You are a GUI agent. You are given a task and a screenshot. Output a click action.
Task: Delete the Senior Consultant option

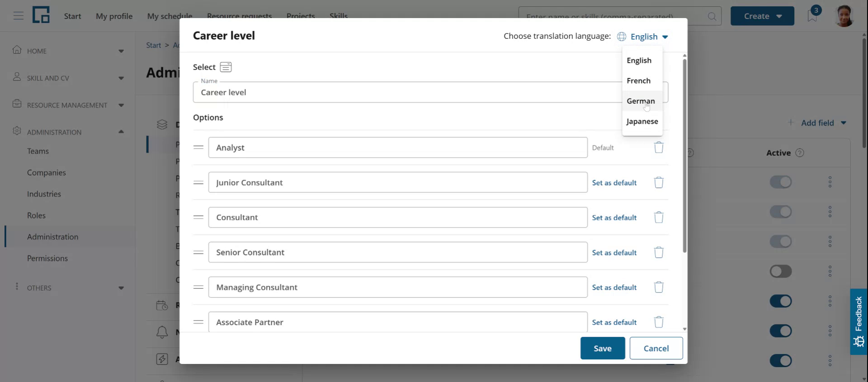(x=659, y=252)
